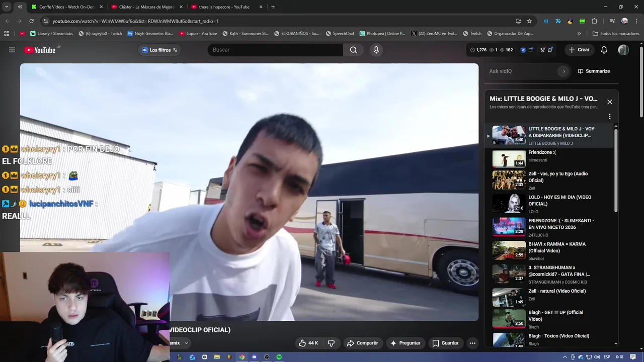Switch to Clúster - La Máscara de Majora tab

[x=146, y=7]
